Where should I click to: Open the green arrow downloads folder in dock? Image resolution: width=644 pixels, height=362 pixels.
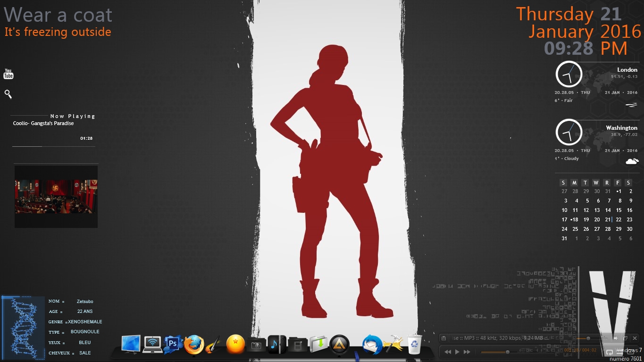(319, 344)
